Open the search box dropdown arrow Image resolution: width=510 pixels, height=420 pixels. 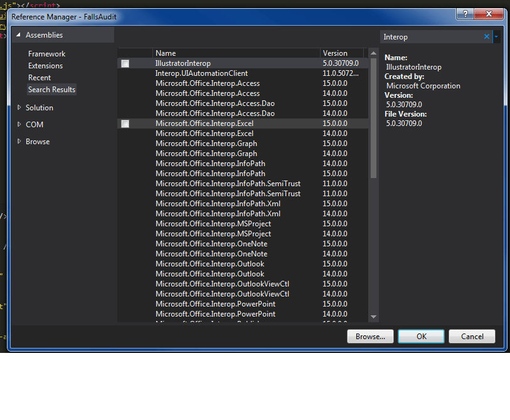[496, 37]
